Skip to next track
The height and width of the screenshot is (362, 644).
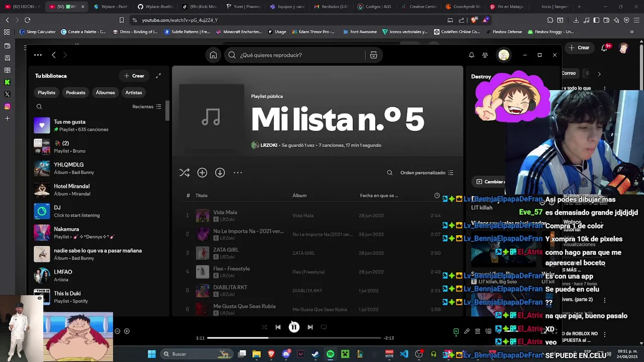point(310,327)
